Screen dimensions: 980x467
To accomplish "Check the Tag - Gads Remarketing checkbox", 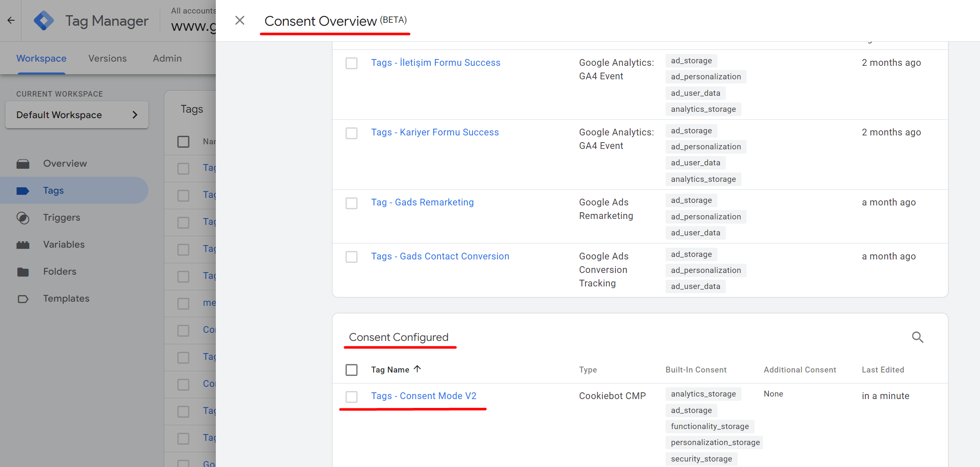I will coord(352,203).
